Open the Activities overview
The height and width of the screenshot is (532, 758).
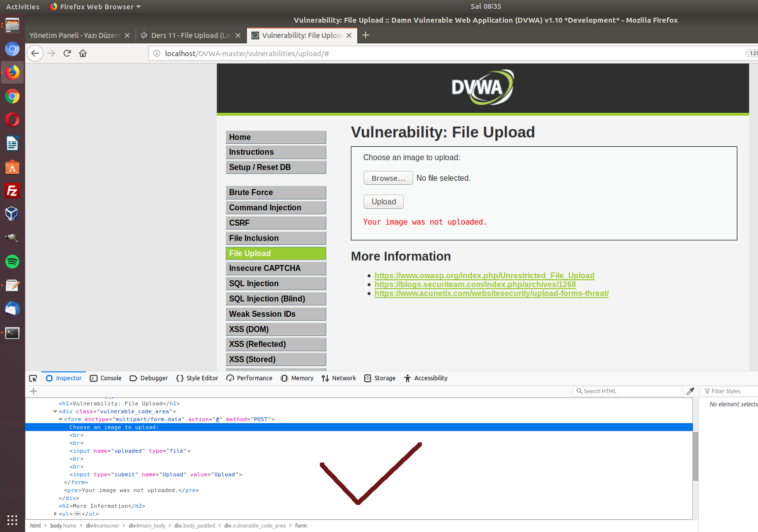click(x=23, y=6)
